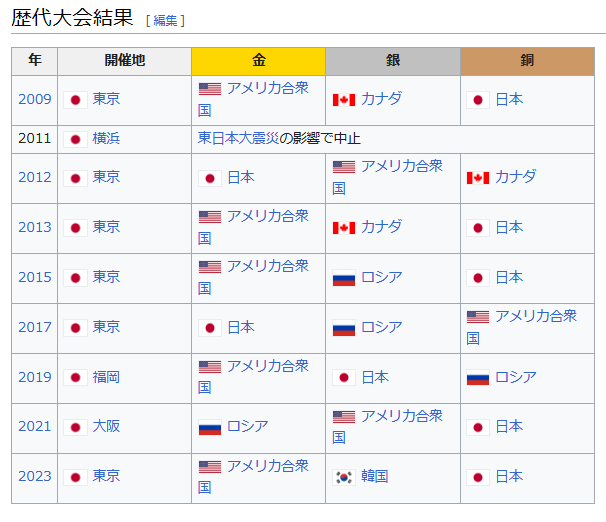Click the Canadian flag in the 2009 row

click(x=343, y=100)
